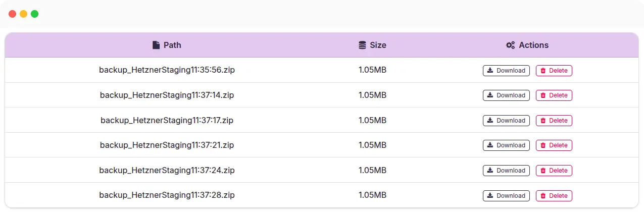Delete the 11:37:28 backup zip
This screenshot has height=215, width=644.
(x=554, y=196)
